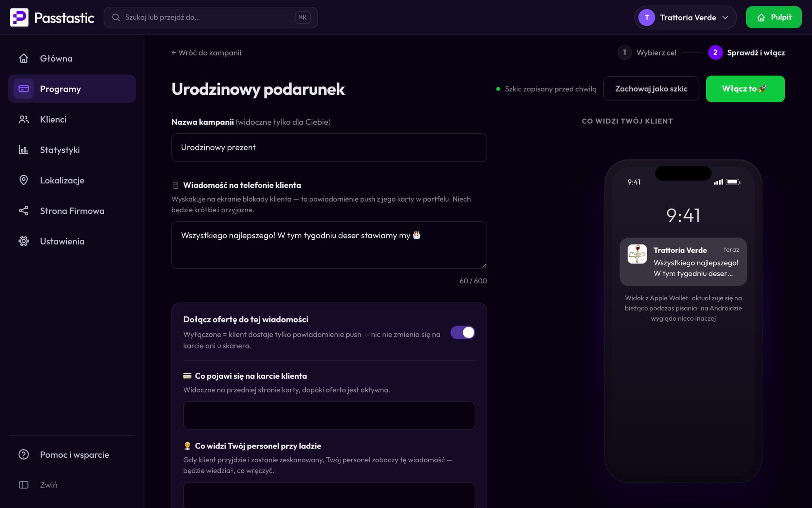The height and width of the screenshot is (508, 812).
Task: Open Ustawienia via the gear icon
Action: pos(24,241)
